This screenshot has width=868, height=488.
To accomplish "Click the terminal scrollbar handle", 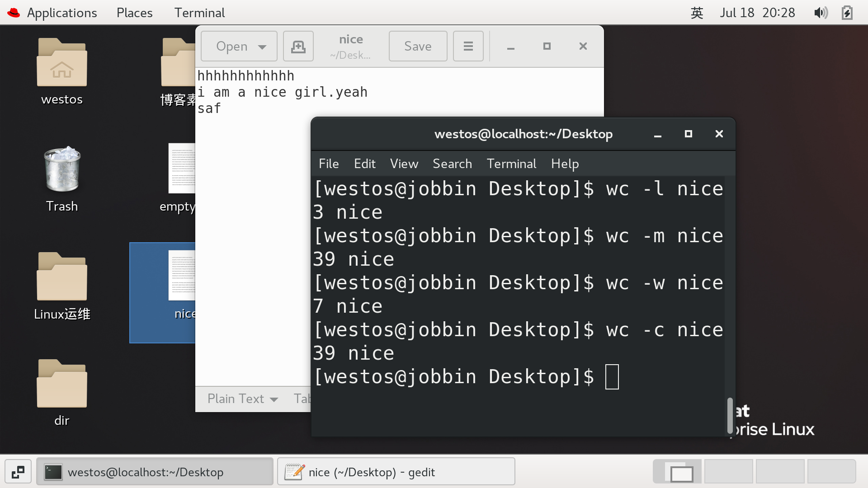I will (x=730, y=416).
